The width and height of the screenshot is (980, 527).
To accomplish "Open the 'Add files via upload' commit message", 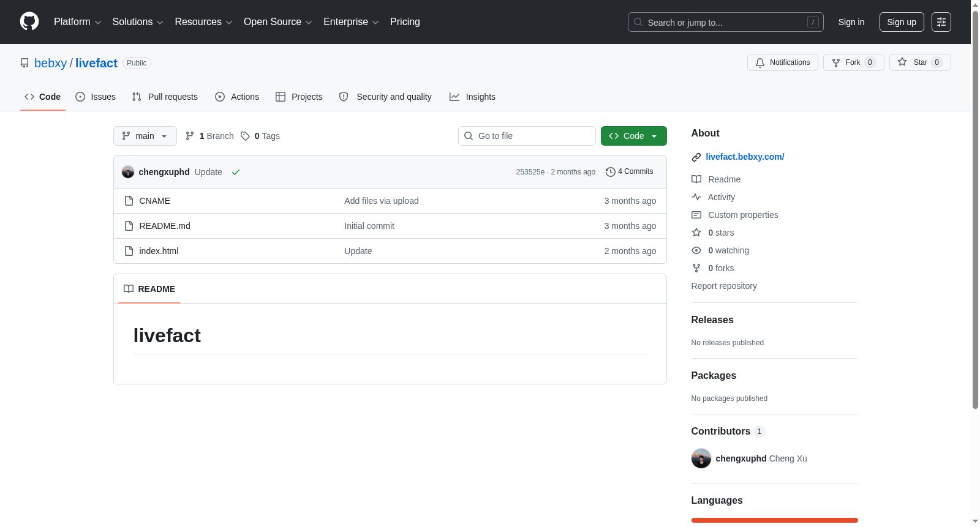I will [x=382, y=201].
